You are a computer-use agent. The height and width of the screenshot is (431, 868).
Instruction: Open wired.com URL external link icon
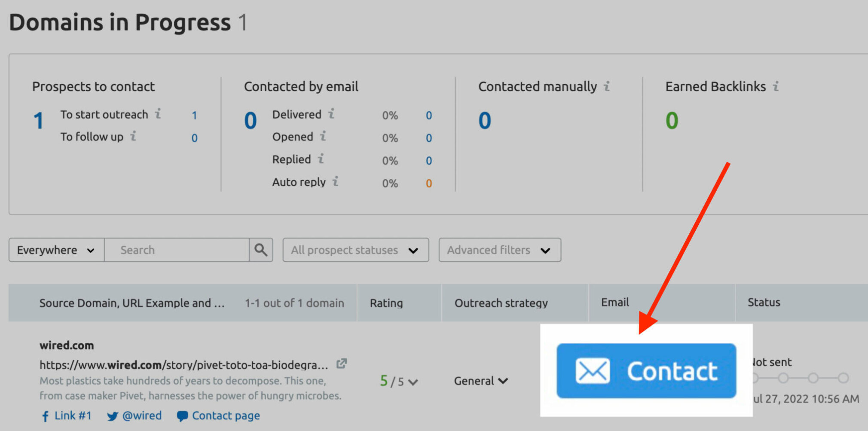(341, 364)
